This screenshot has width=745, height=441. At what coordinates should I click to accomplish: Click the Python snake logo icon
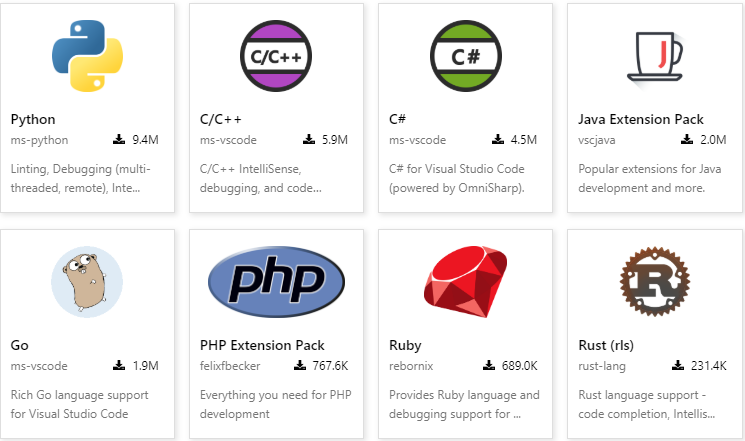coord(87,56)
